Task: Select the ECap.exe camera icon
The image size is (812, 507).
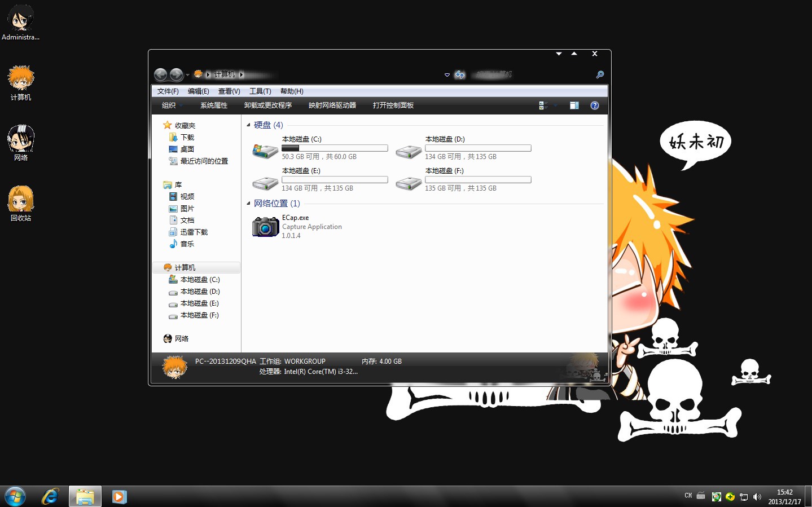Action: coord(265,227)
